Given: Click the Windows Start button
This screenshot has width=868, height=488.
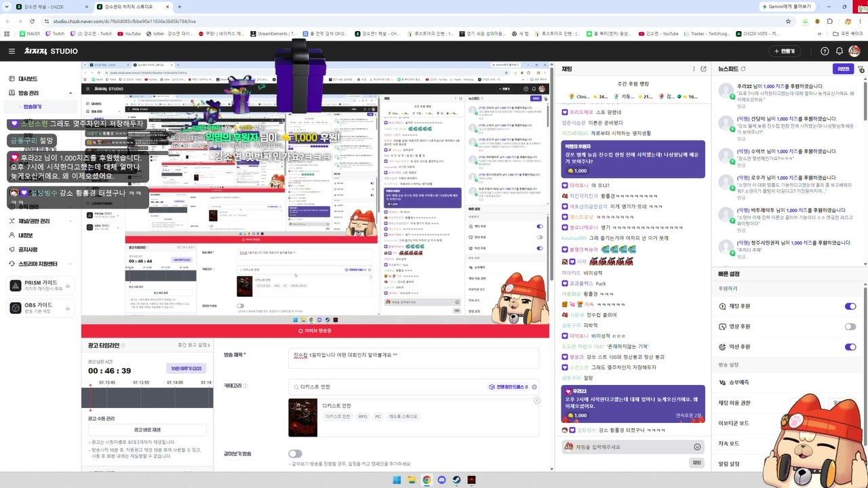Looking at the screenshot, I should coord(397,480).
